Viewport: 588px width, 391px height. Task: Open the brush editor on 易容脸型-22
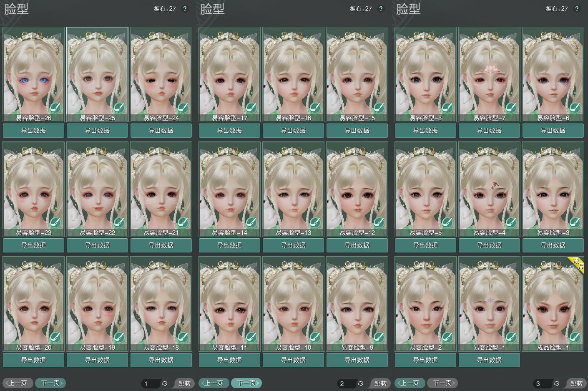pyautogui.click(x=119, y=222)
